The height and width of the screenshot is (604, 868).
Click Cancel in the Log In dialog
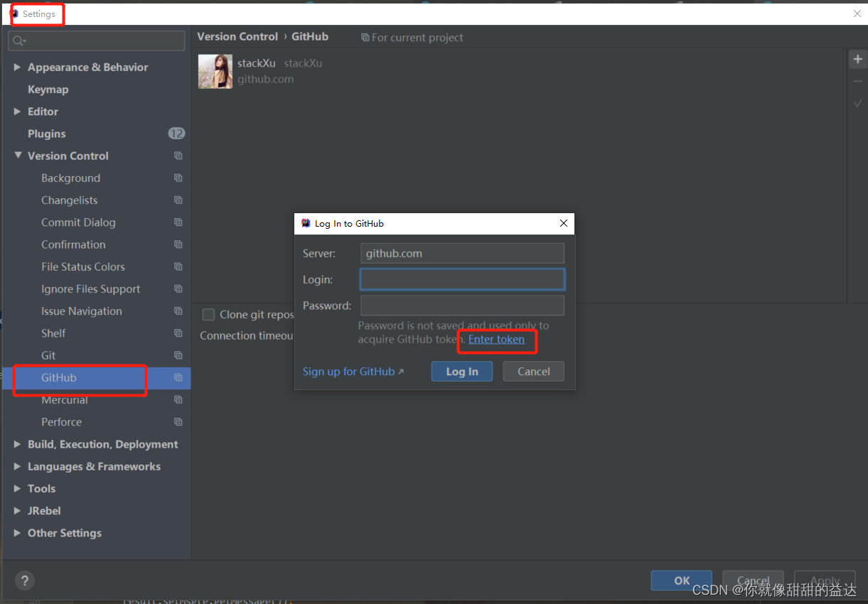coord(534,371)
